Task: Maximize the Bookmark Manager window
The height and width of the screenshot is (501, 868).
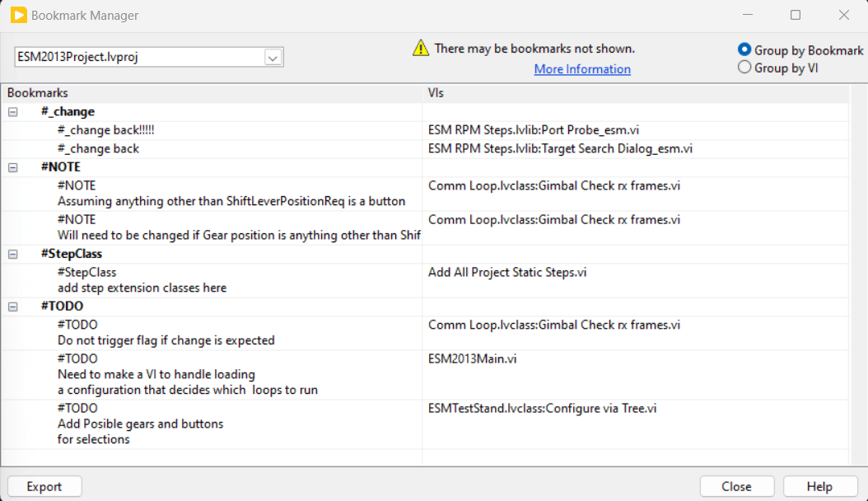Action: (x=796, y=15)
